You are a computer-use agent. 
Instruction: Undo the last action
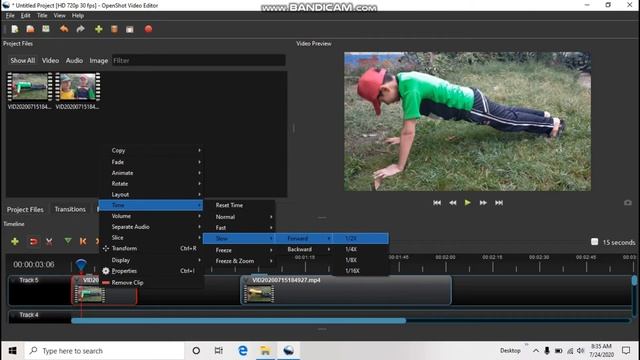pos(64,29)
